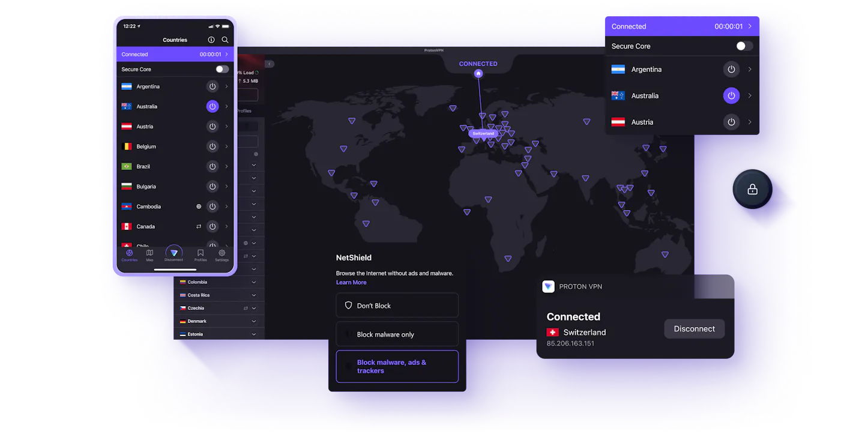Click the Argentina power icon in the top-right panel

tap(731, 69)
